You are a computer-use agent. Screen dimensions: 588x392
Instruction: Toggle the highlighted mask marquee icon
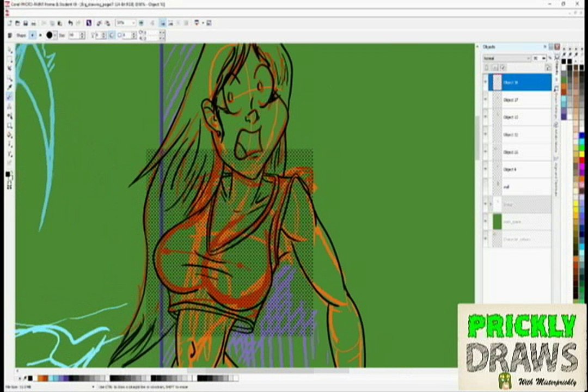pos(163,23)
